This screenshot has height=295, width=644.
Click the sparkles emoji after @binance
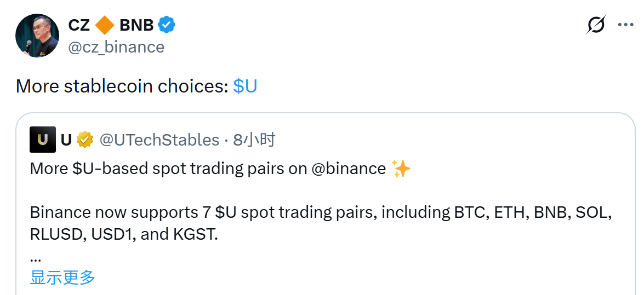point(401,169)
